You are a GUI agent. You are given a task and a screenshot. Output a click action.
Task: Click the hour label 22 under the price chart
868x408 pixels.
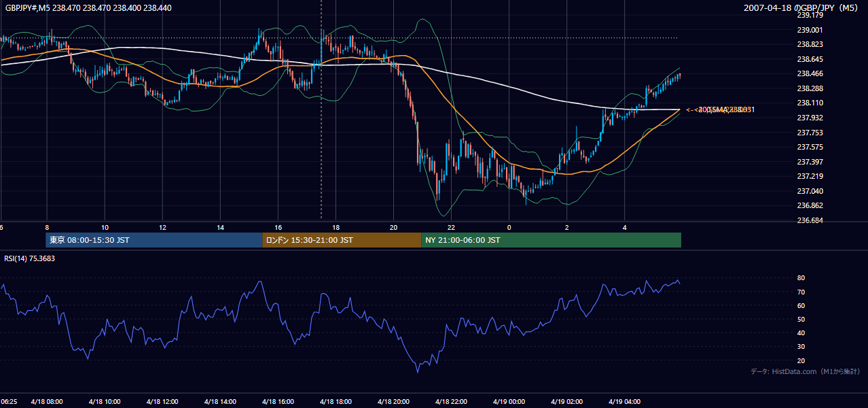click(452, 227)
